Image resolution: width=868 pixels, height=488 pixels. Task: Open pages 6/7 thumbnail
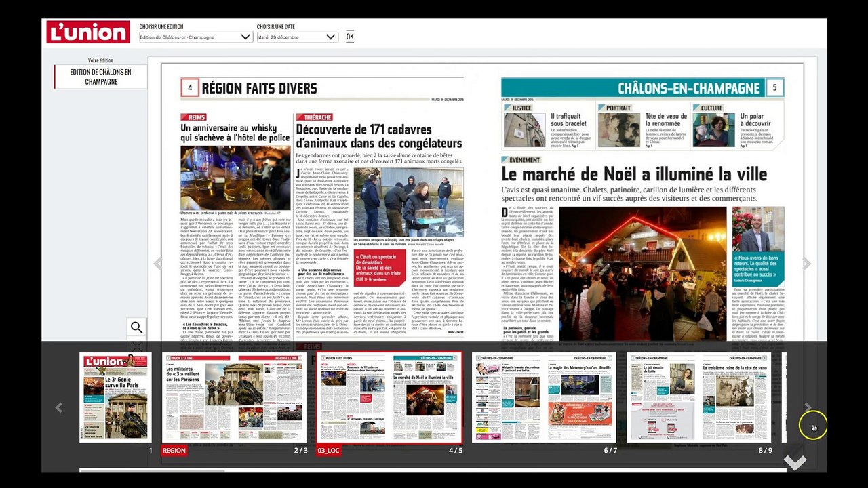pos(544,397)
